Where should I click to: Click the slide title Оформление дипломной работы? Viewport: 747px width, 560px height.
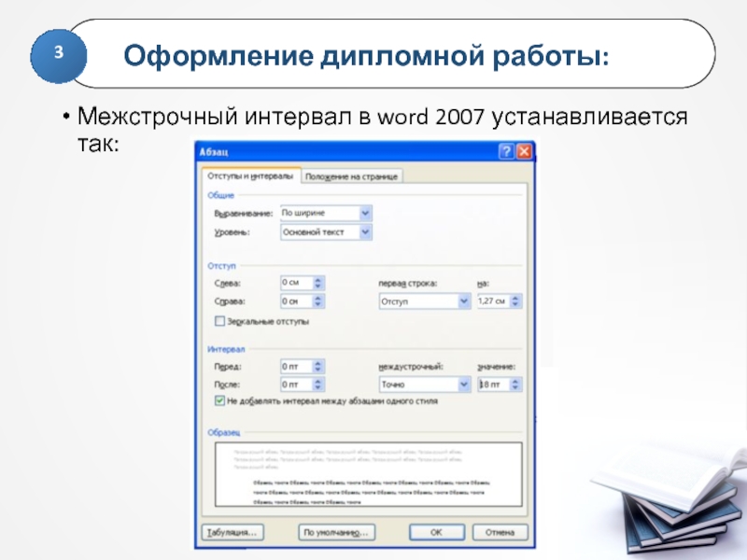click(366, 56)
